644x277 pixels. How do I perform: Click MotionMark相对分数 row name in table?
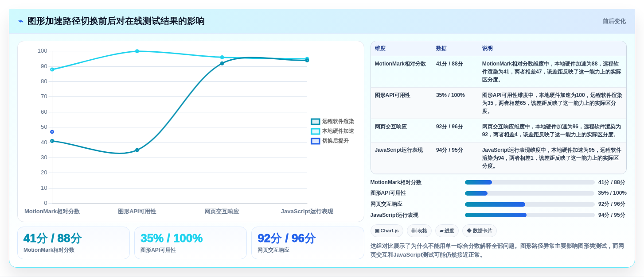pyautogui.click(x=400, y=64)
